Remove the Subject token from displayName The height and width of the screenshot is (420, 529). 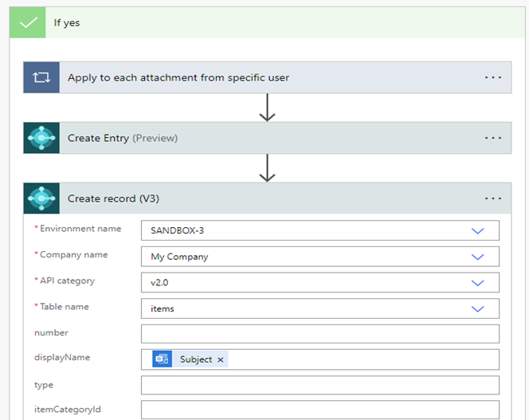click(221, 360)
